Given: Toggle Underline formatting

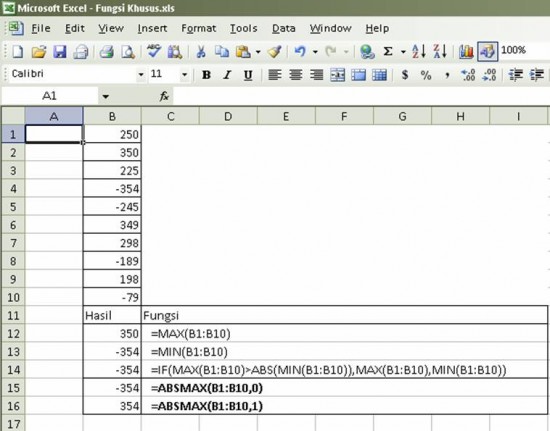Looking at the screenshot, I should 248,75.
